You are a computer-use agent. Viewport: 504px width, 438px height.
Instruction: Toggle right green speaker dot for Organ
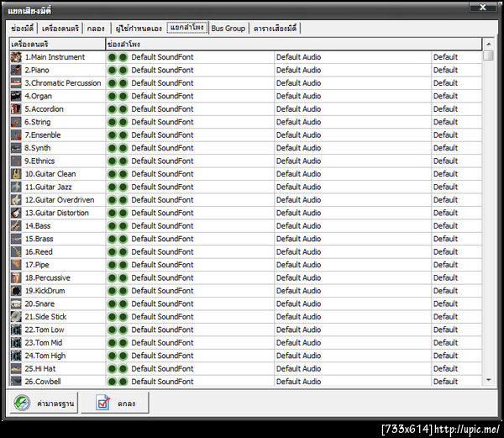[123, 96]
